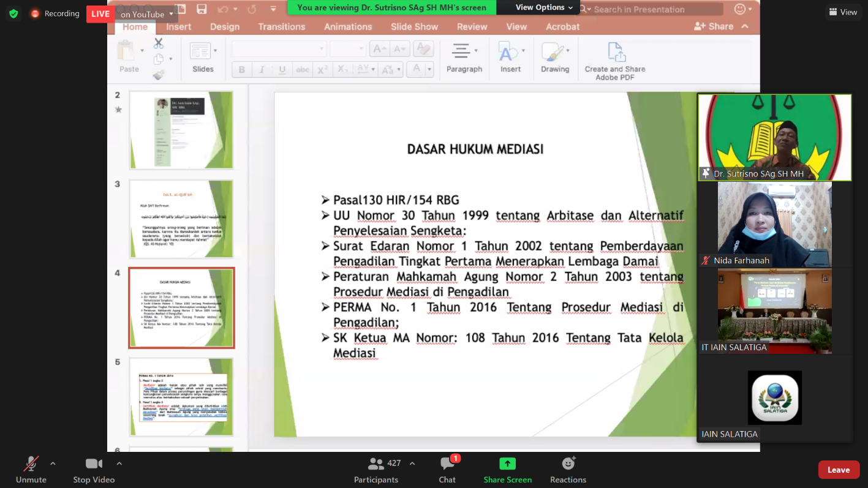
Task: Click the Save icon in Quick Access toolbar
Action: click(202, 9)
